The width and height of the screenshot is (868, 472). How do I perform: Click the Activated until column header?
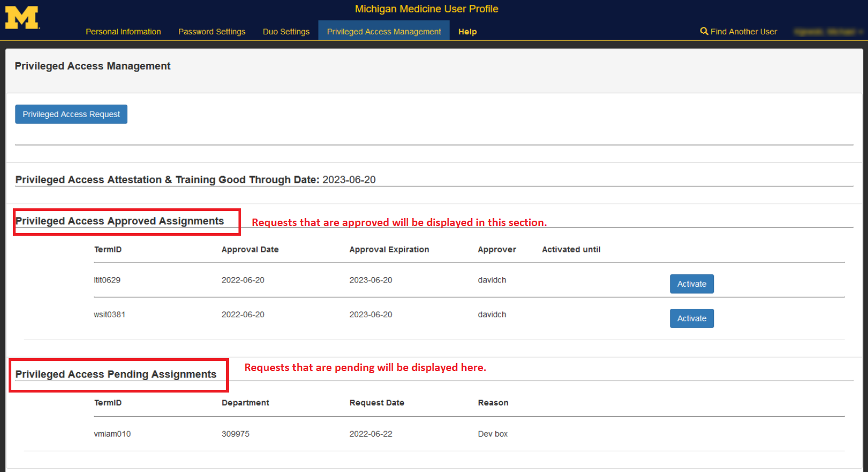click(571, 250)
